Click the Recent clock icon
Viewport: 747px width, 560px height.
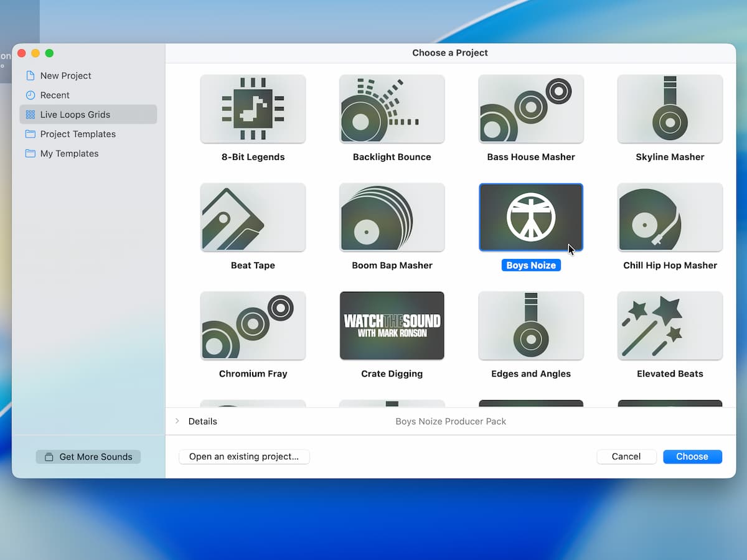31,95
